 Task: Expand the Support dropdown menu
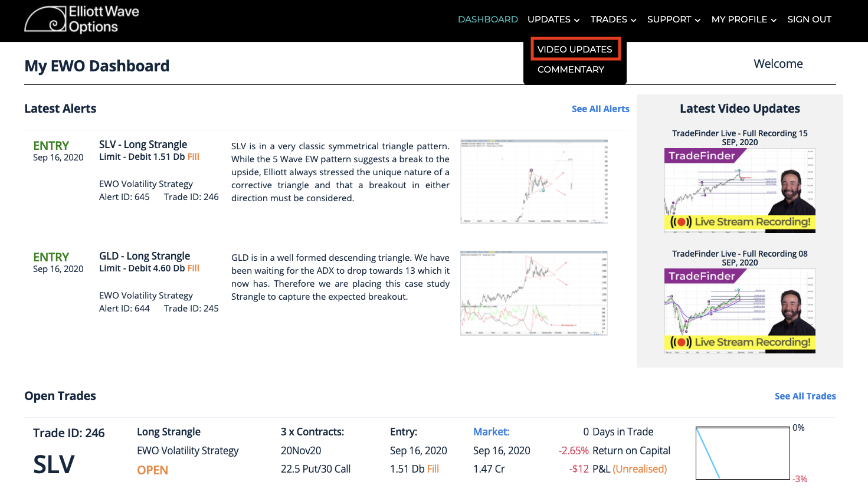click(674, 19)
